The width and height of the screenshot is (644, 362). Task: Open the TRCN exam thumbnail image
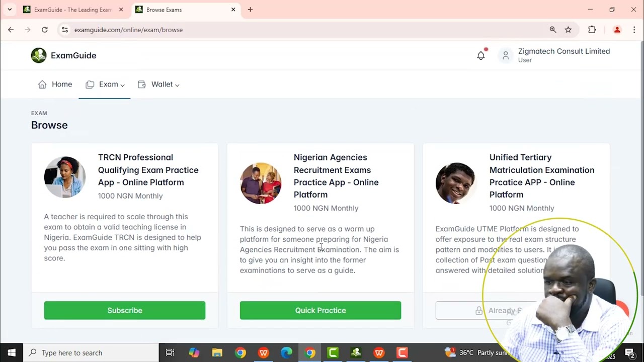click(65, 177)
